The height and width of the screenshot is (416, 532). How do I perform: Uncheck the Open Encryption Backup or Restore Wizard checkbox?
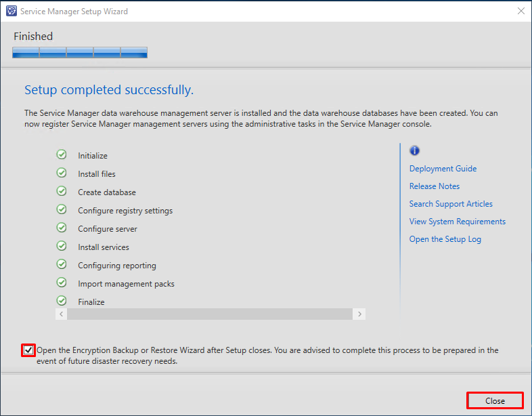28,350
